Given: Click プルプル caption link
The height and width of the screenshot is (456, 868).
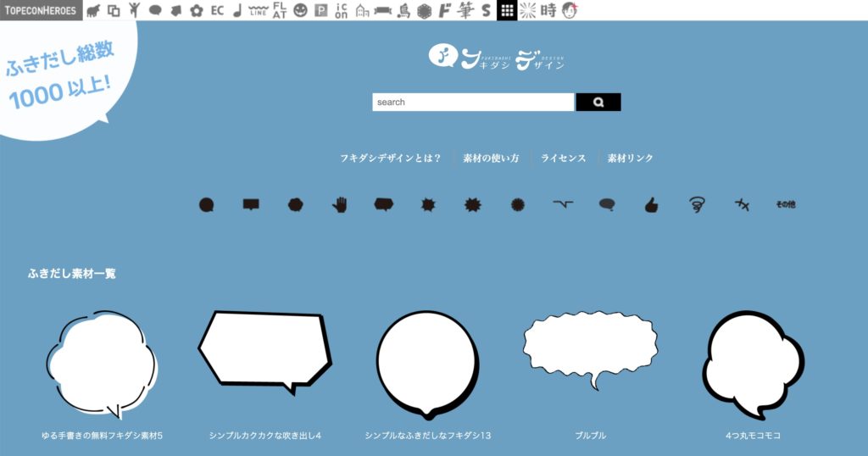Looking at the screenshot, I should 590,436.
